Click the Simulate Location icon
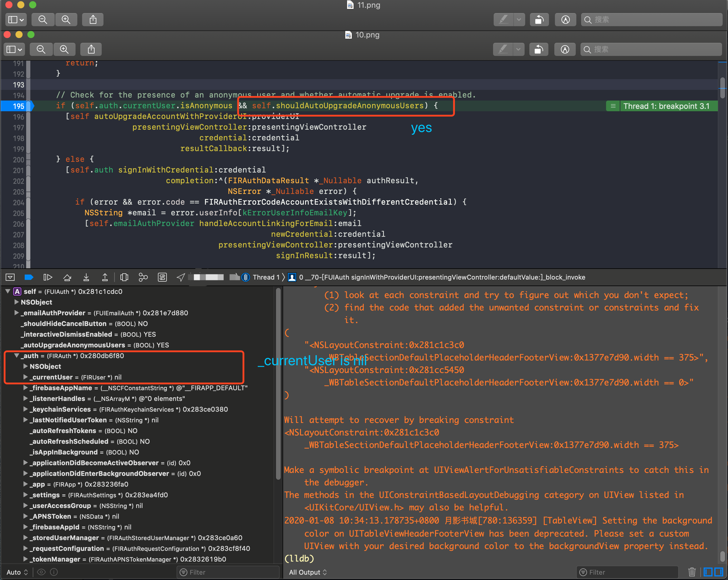728x580 pixels. click(x=181, y=277)
